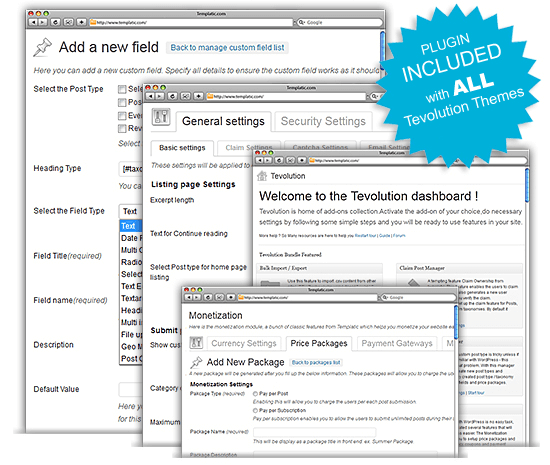550x465 pixels.
Task: Click Back to manage custom field list link
Action: (227, 48)
